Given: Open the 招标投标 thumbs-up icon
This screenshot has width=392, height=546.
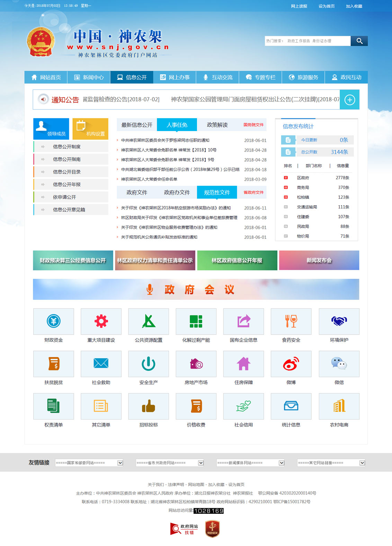Looking at the screenshot, I should pos(149,406).
